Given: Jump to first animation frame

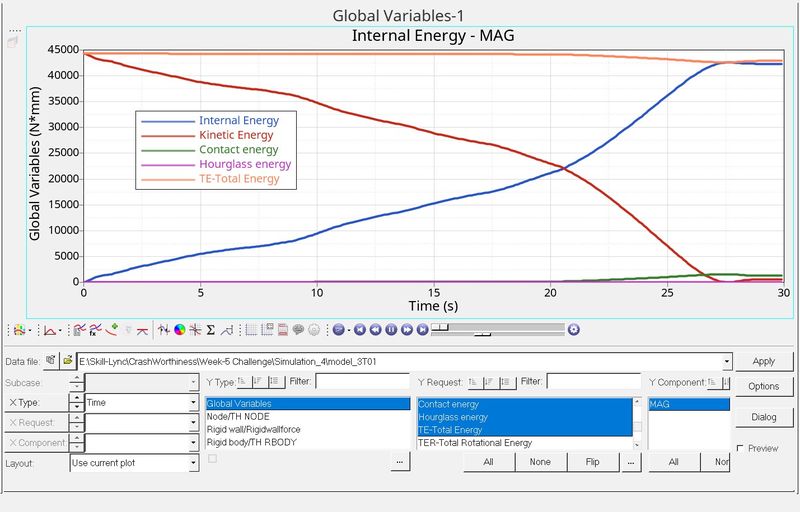Looking at the screenshot, I should (360, 330).
